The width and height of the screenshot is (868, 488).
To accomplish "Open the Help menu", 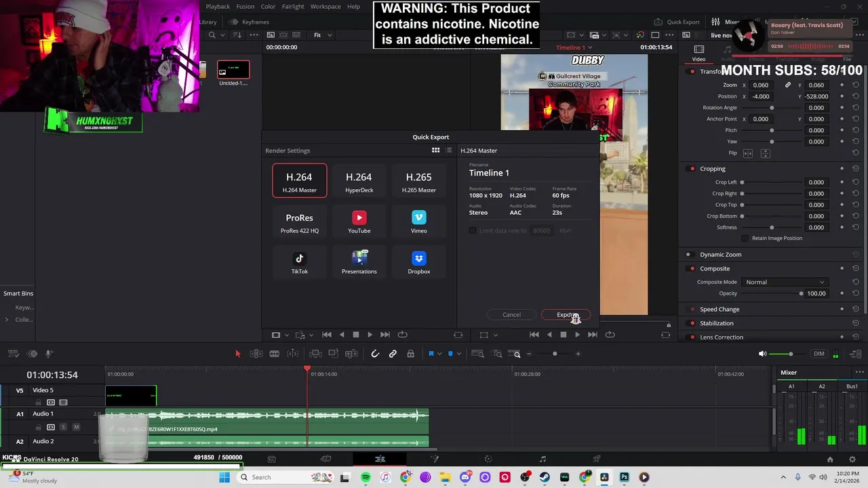I will [x=354, y=7].
